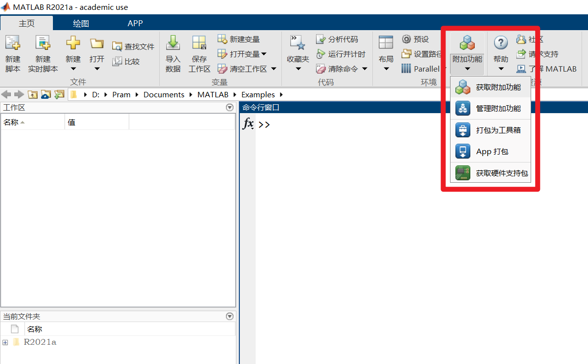
Task: Open 了解 MATLAB learning link
Action: pos(546,69)
